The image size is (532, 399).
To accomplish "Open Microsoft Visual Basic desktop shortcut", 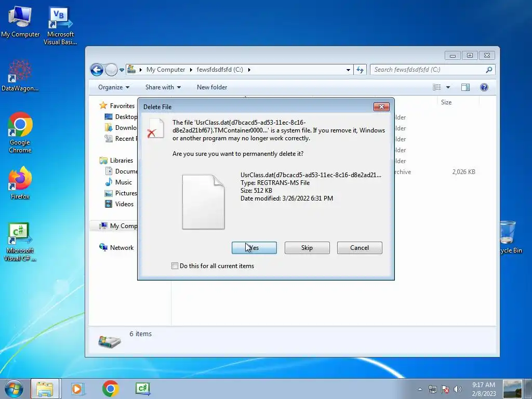I will pos(60,26).
